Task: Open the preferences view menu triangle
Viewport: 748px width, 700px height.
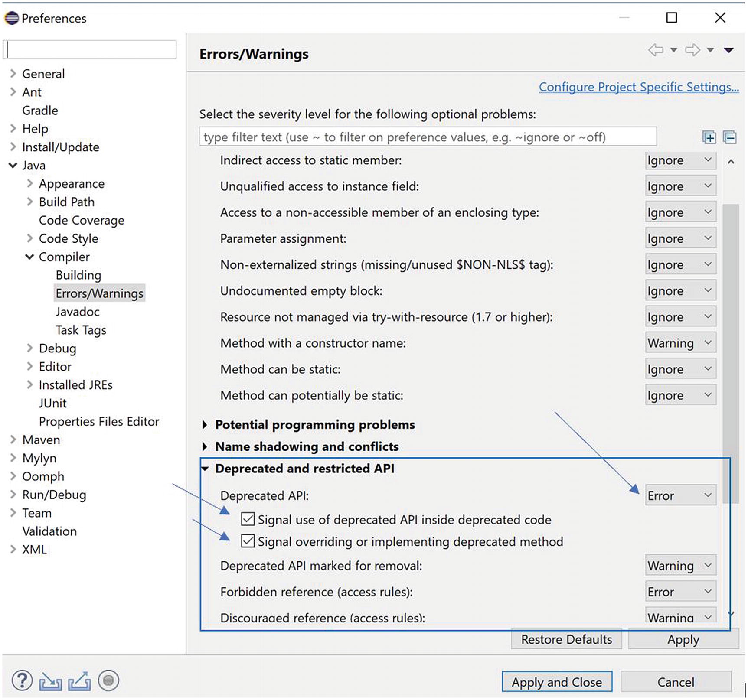Action: pyautogui.click(x=729, y=50)
